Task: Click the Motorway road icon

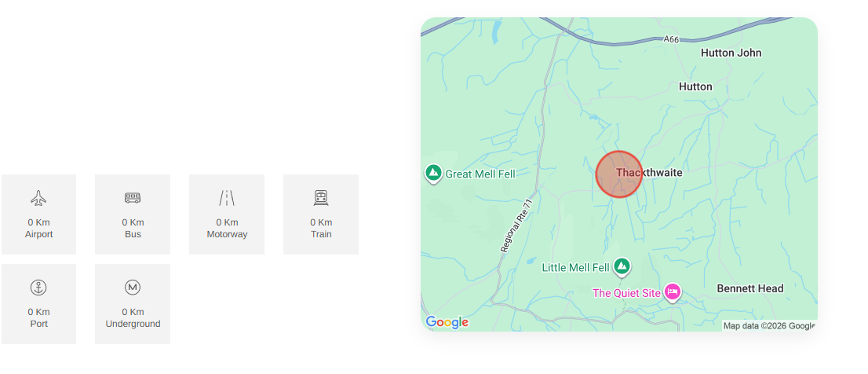Action: [226, 198]
